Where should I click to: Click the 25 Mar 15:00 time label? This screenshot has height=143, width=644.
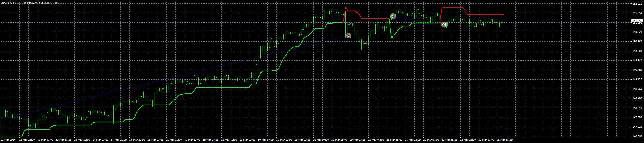click(x=505, y=140)
